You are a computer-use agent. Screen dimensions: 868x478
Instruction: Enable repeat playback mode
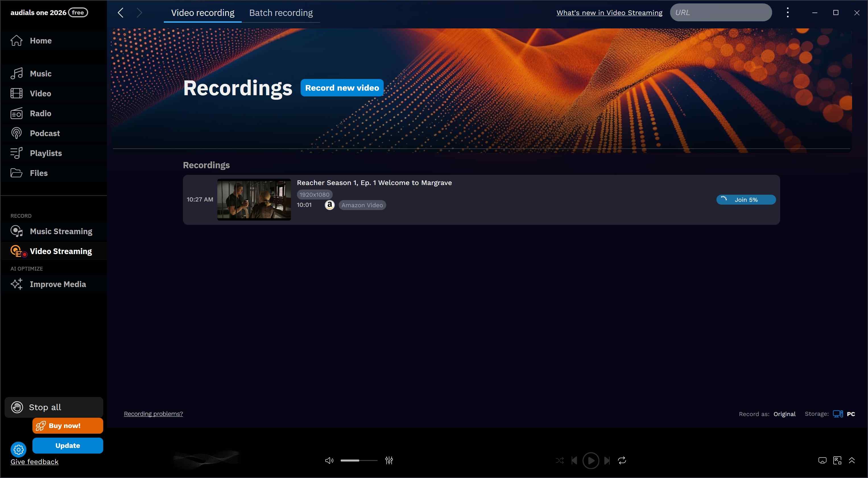click(622, 460)
